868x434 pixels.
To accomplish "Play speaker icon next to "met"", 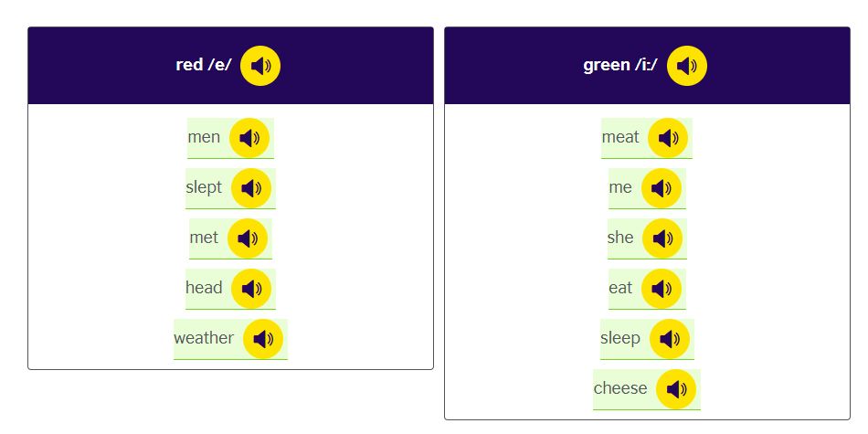I will click(x=248, y=238).
